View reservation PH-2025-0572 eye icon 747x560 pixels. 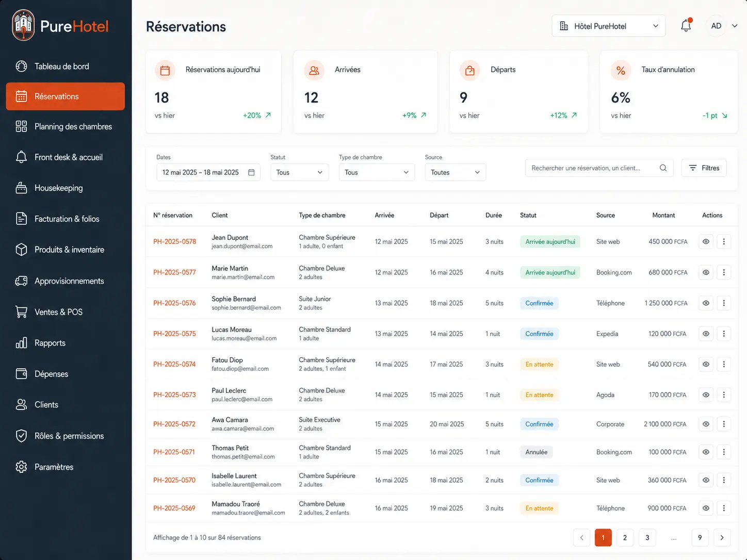pyautogui.click(x=706, y=424)
